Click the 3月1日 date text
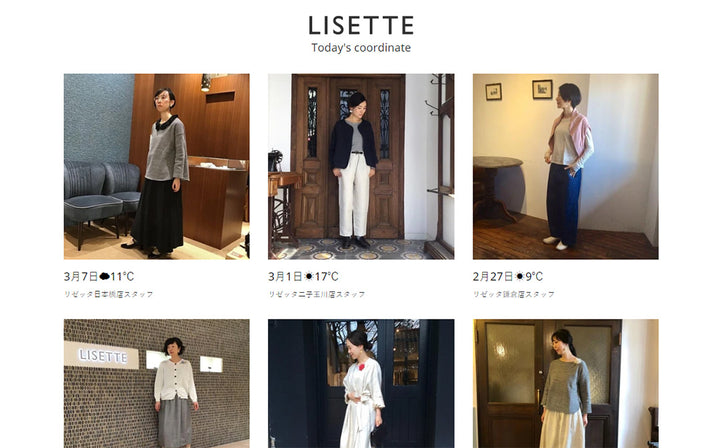The image size is (720, 448). point(286,276)
